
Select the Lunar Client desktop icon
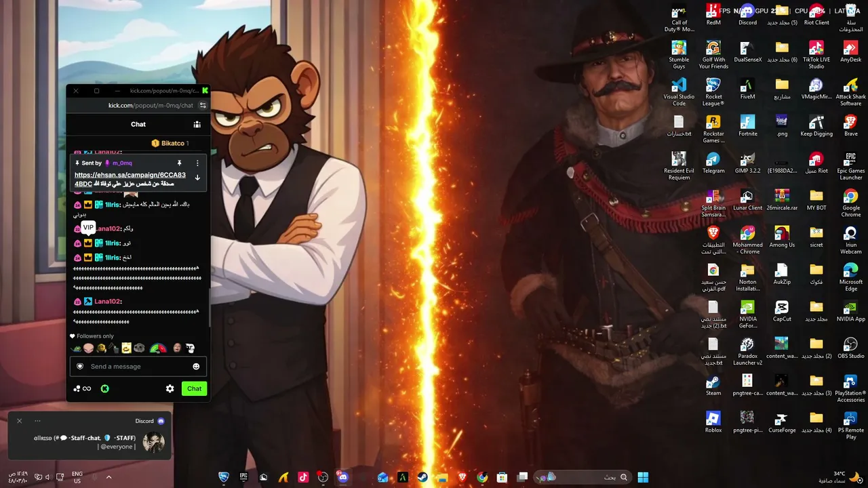coord(747,201)
